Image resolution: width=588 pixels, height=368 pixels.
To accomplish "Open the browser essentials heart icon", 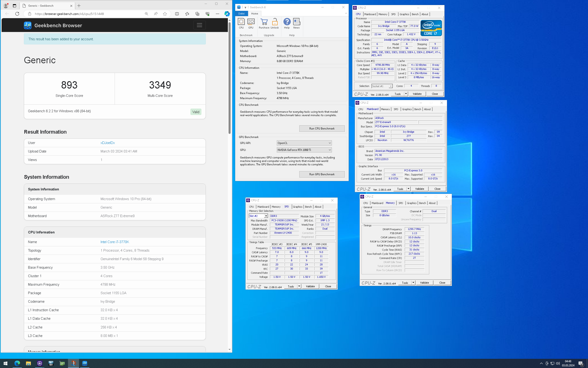I will pos(207,14).
